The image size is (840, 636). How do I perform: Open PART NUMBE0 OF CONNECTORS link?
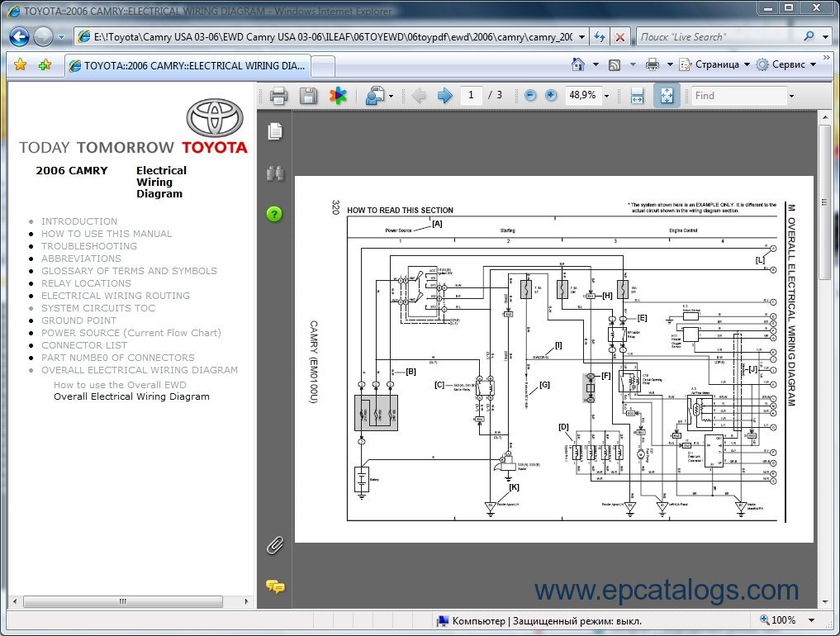tap(118, 358)
